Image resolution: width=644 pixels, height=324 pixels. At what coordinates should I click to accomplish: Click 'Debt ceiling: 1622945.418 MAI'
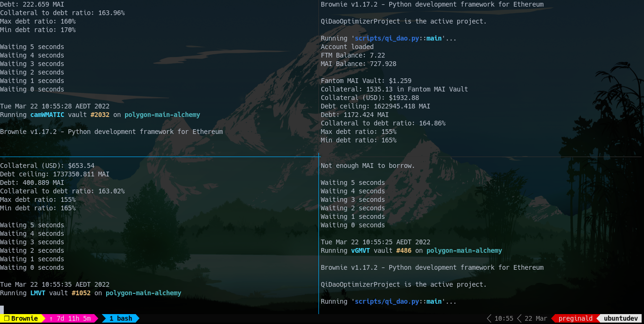click(x=376, y=106)
